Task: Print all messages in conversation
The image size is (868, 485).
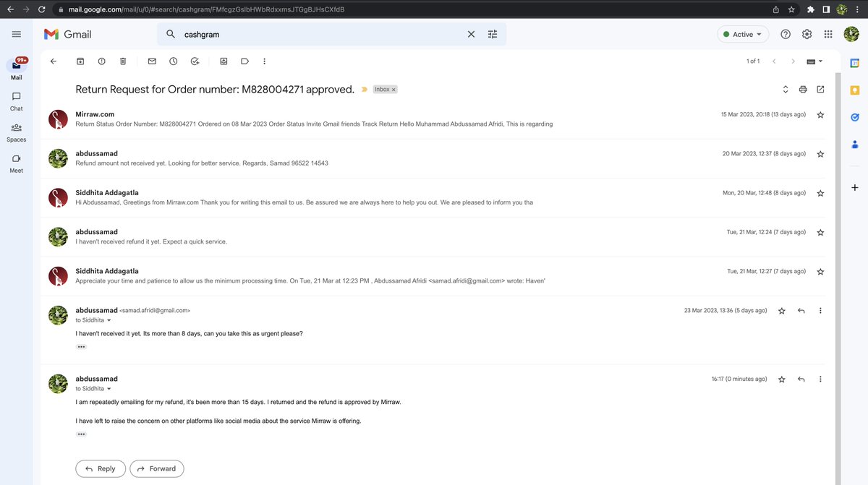Action: [803, 90]
